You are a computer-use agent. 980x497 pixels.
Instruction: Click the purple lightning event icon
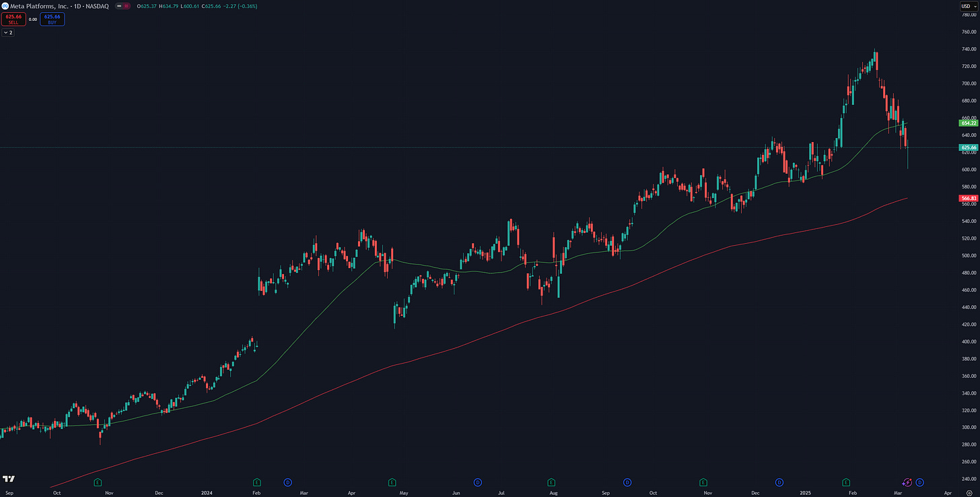tap(907, 482)
